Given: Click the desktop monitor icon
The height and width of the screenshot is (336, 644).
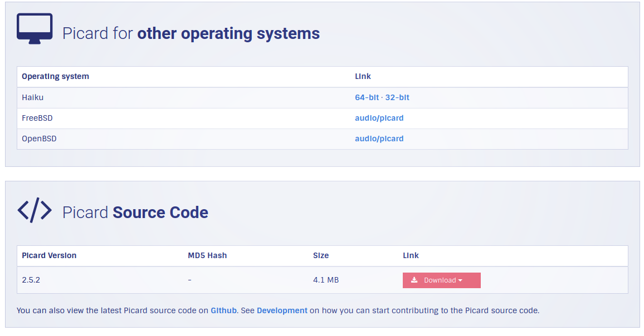Looking at the screenshot, I should pyautogui.click(x=35, y=29).
